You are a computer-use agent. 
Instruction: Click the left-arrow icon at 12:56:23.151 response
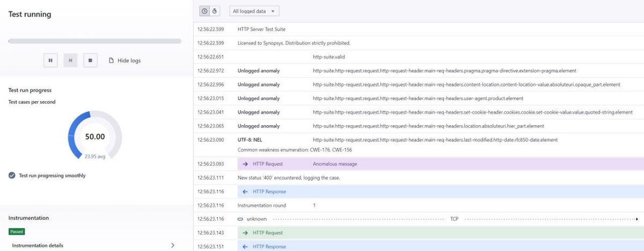click(245, 247)
